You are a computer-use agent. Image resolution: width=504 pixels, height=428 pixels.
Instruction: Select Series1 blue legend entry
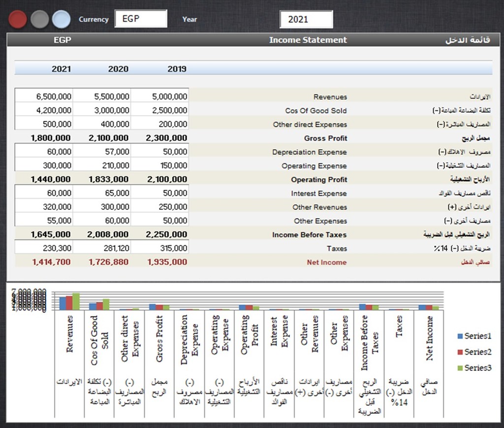pyautogui.click(x=474, y=336)
